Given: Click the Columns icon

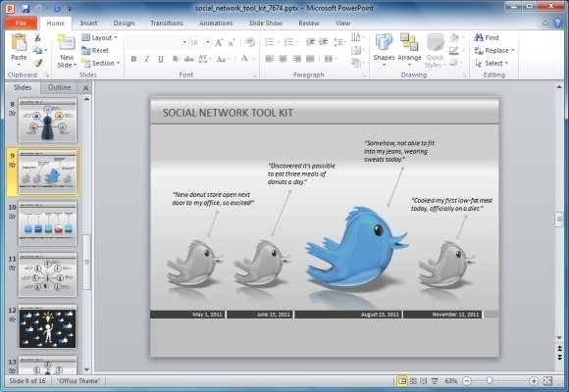Looking at the screenshot, I should coord(328,59).
